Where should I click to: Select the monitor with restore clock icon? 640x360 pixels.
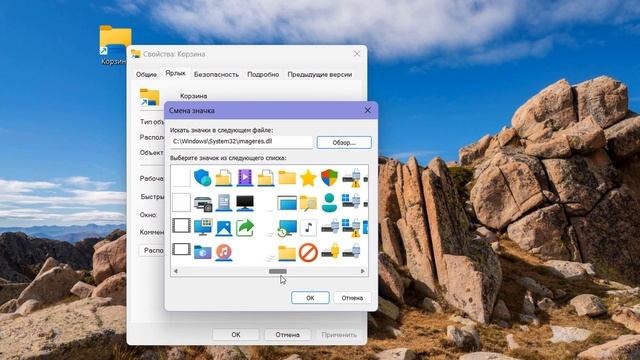pyautogui.click(x=287, y=228)
